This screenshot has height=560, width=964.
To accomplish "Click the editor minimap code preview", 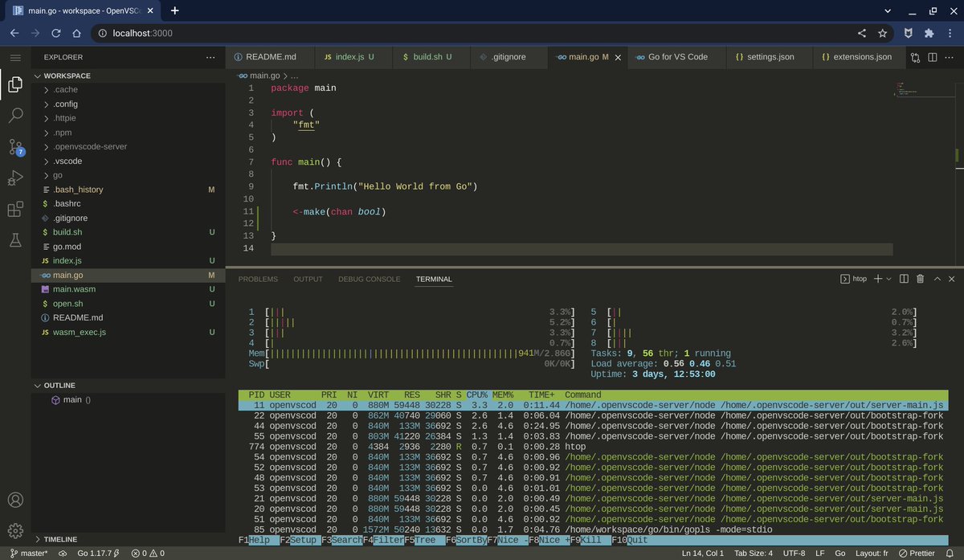I will click(x=906, y=90).
